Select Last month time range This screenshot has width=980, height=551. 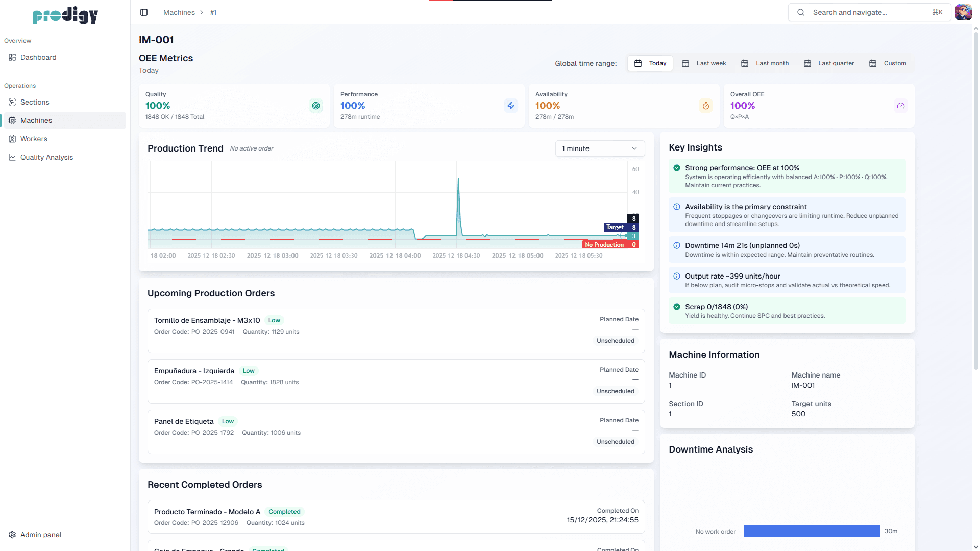coord(765,63)
